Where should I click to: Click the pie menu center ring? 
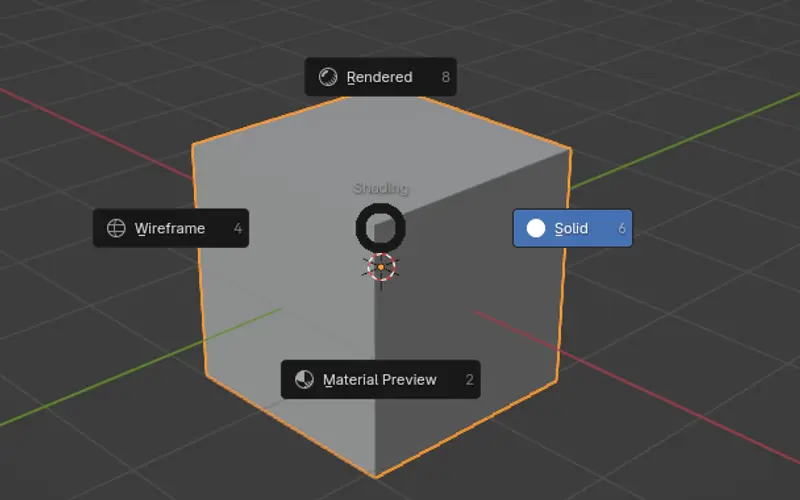[x=381, y=228]
